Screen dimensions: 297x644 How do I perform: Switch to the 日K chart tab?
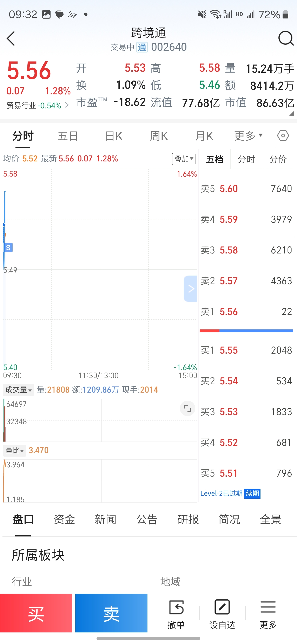tap(114, 136)
